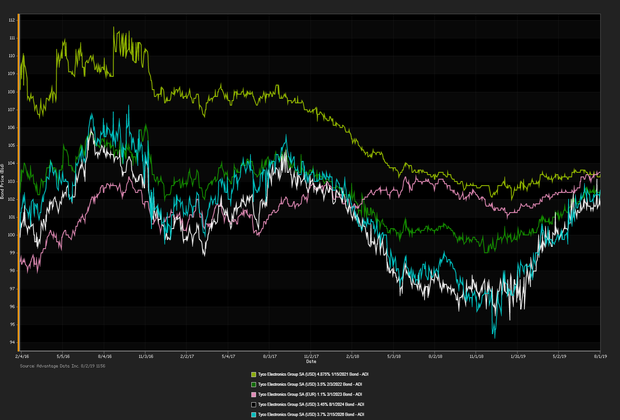Click the 108 price axis label
Screen dimensions: 620x420
12,92
